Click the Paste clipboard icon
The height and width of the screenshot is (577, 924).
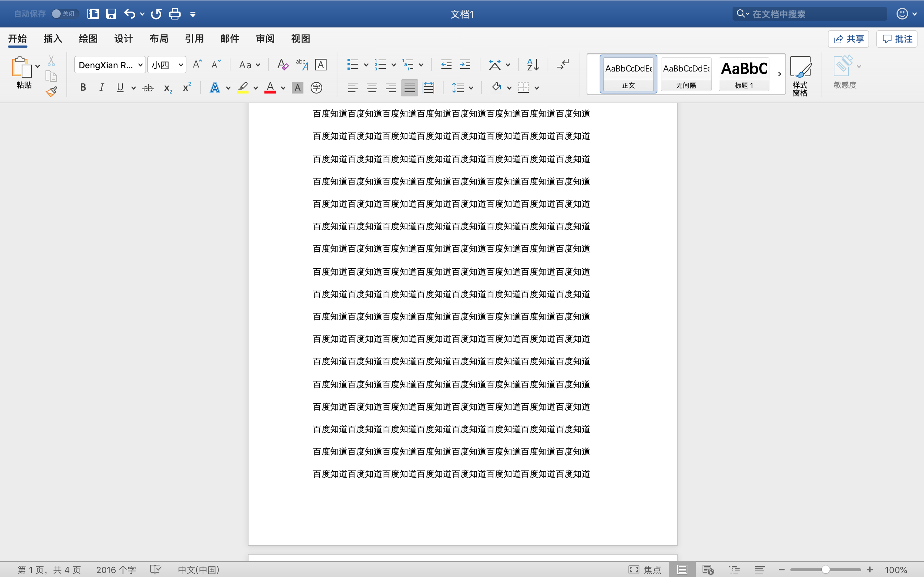(x=21, y=67)
